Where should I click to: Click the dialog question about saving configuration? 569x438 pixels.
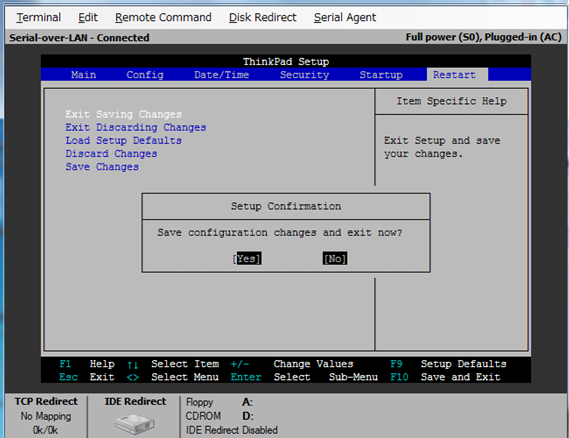pyautogui.click(x=280, y=232)
